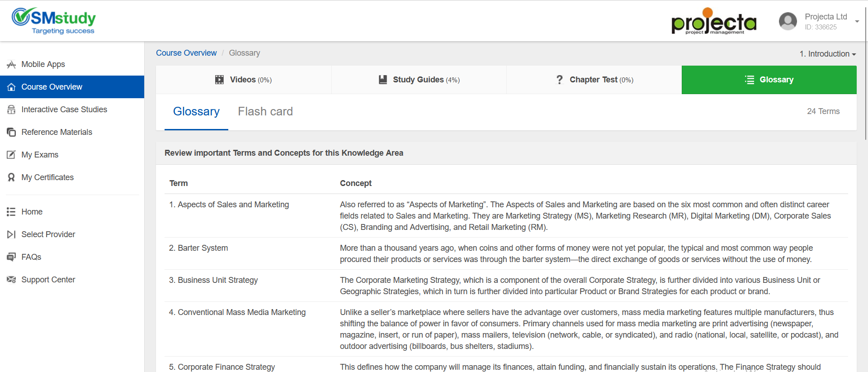Click the user profile avatar
Screen dimensions: 868x372
coord(788,21)
